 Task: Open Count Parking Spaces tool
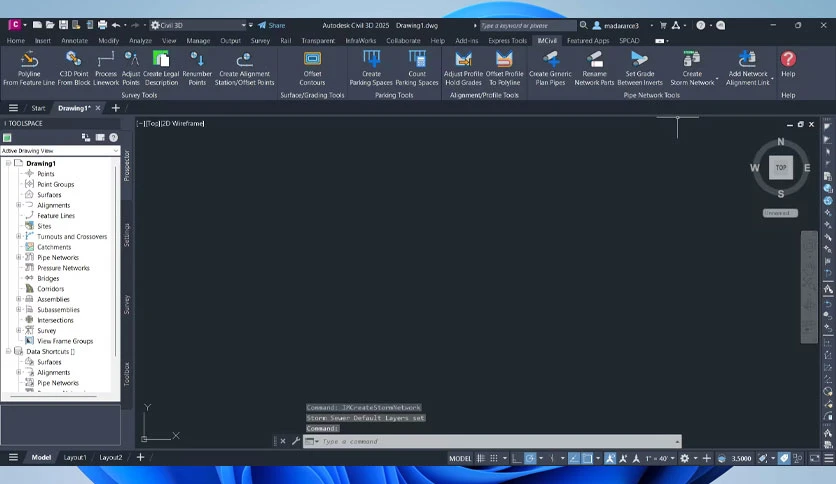pos(417,68)
